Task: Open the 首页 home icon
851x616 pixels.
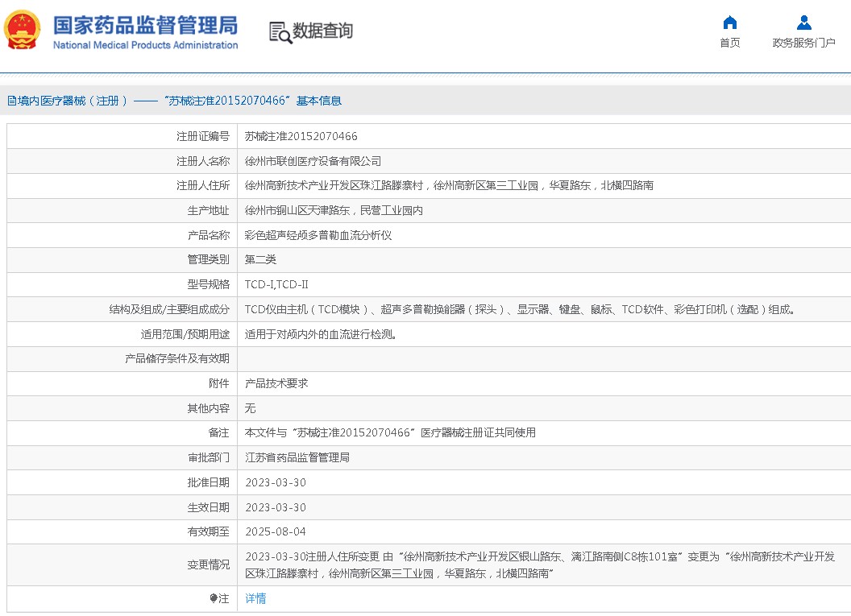Action: pos(729,23)
